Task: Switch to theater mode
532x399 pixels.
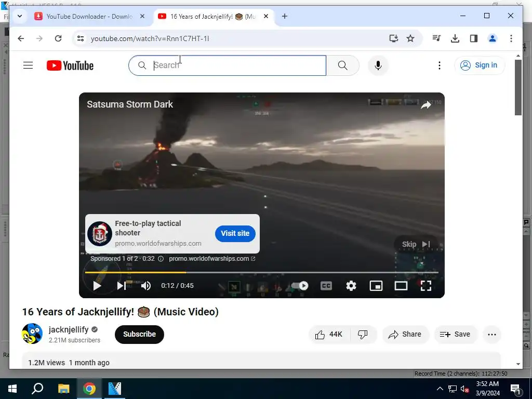Action: pos(401,286)
